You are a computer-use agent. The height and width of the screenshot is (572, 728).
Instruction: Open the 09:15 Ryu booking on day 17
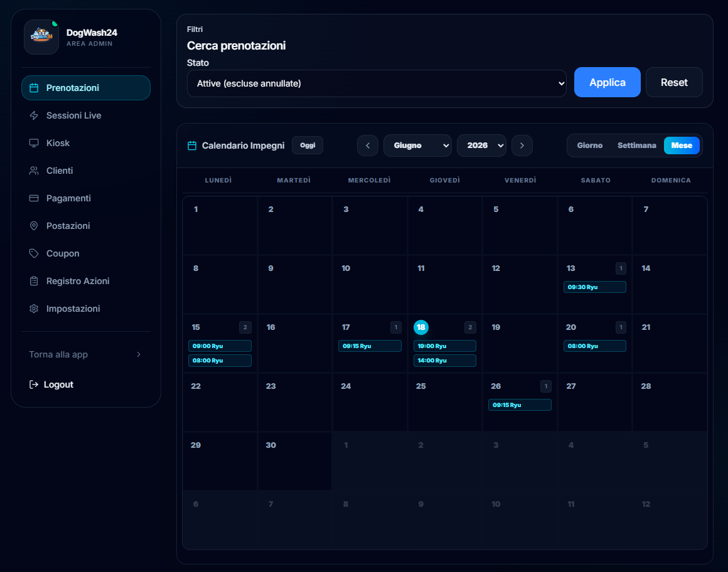pyautogui.click(x=370, y=346)
